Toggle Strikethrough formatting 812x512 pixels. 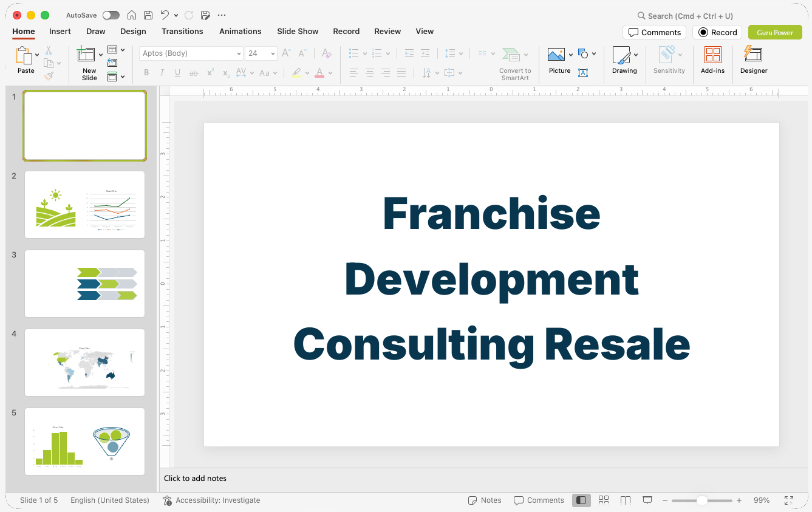[x=194, y=73]
